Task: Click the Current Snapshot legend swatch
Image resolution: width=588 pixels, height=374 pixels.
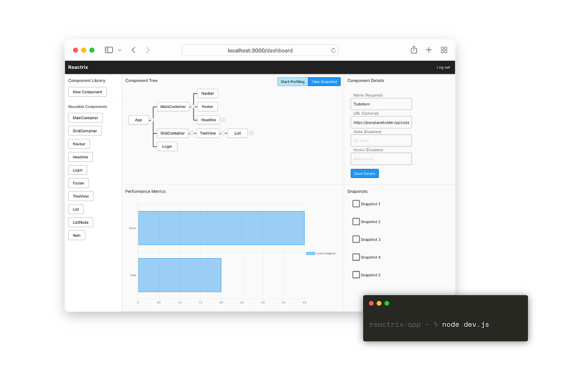Action: click(x=310, y=253)
